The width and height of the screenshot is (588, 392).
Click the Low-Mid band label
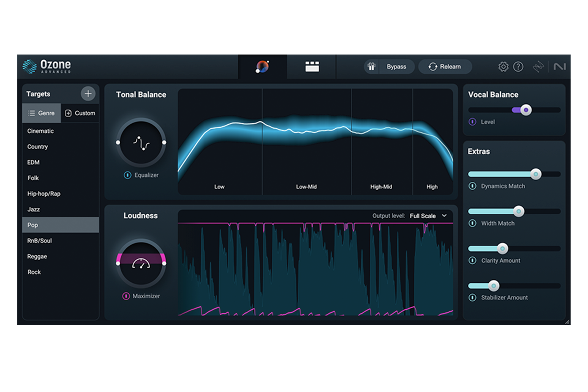306,187
